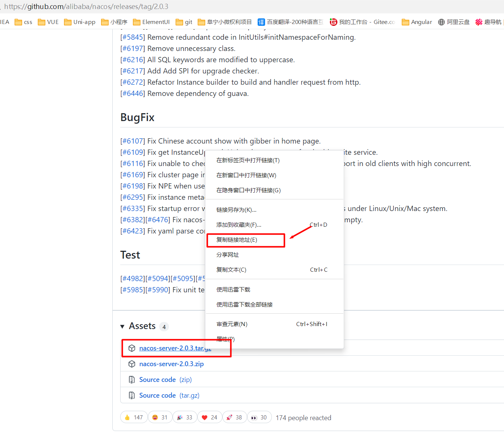Open issue #6197 link
Image resolution: width=504 pixels, height=443 pixels.
[x=133, y=48]
